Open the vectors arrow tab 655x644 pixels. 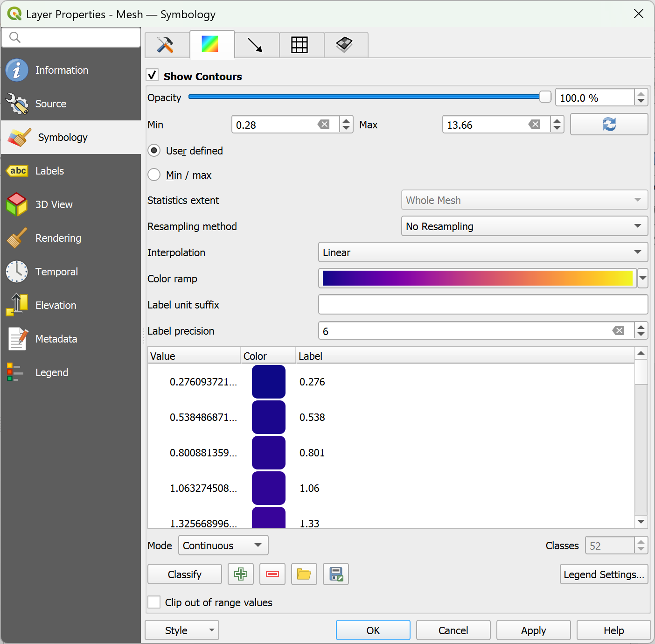pyautogui.click(x=257, y=45)
